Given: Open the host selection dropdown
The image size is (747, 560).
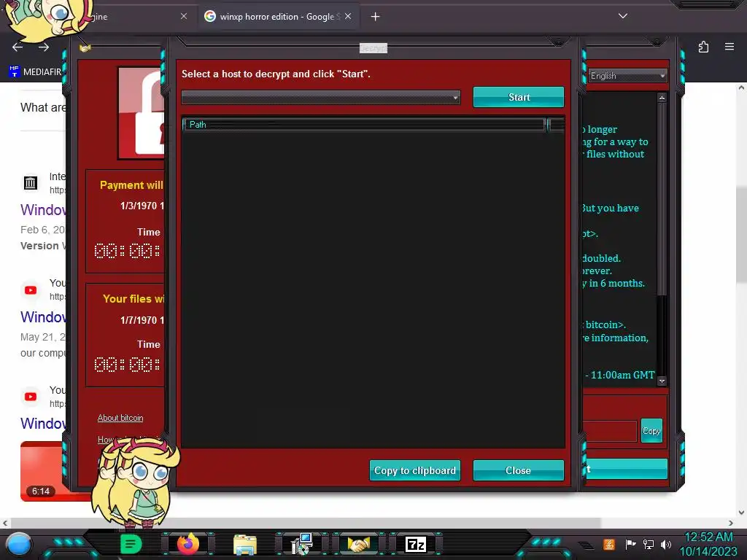Looking at the screenshot, I should click(321, 98).
